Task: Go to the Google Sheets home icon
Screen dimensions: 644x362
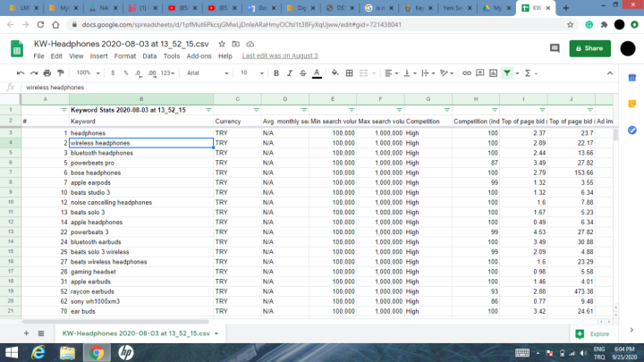Action: tap(17, 49)
